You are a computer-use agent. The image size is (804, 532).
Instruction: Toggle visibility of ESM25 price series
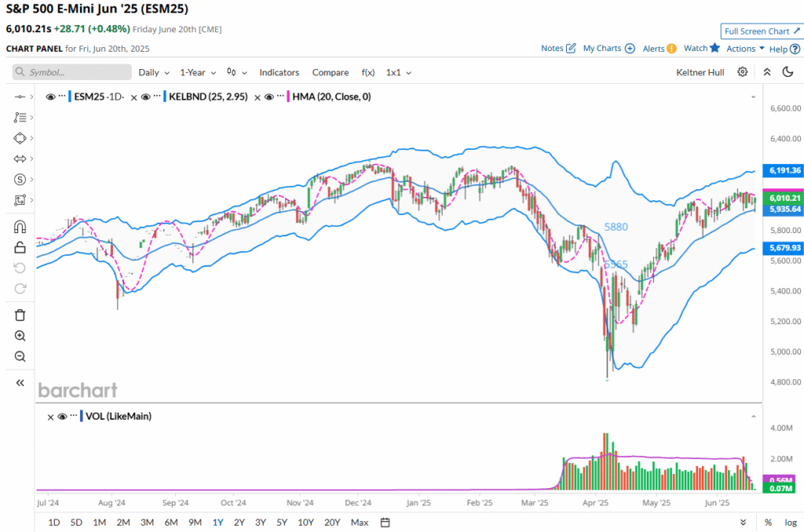pos(50,97)
